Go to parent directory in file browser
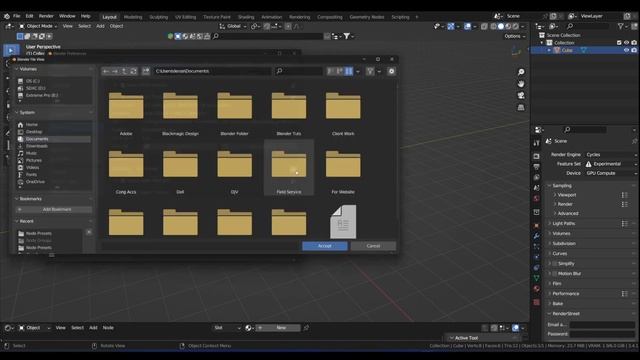 tap(124, 71)
